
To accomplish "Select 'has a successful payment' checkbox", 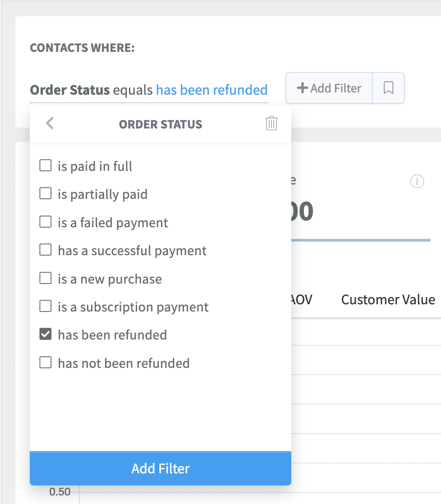I will coord(46,250).
